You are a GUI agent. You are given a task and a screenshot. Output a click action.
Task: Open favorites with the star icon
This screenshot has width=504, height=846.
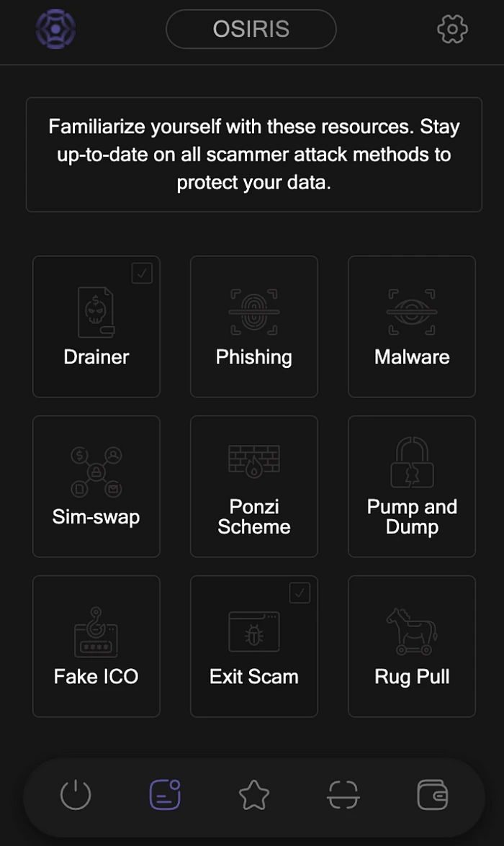253,796
